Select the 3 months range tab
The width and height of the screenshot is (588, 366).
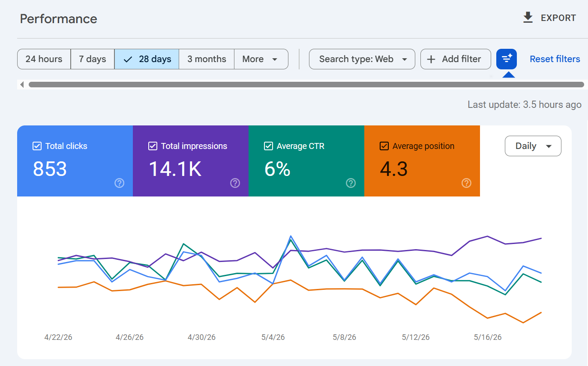[207, 59]
